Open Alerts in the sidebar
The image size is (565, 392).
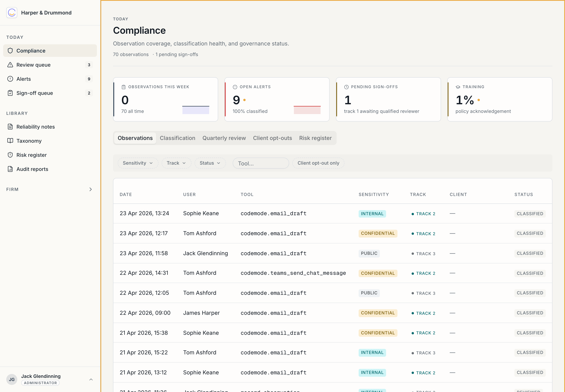(50, 79)
